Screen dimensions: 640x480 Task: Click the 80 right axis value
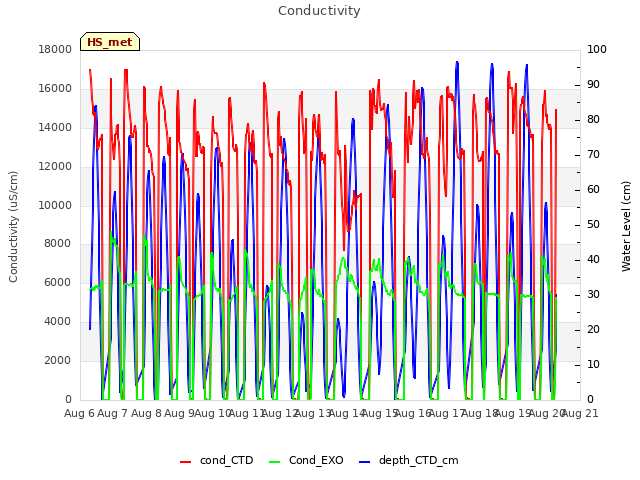(x=593, y=120)
